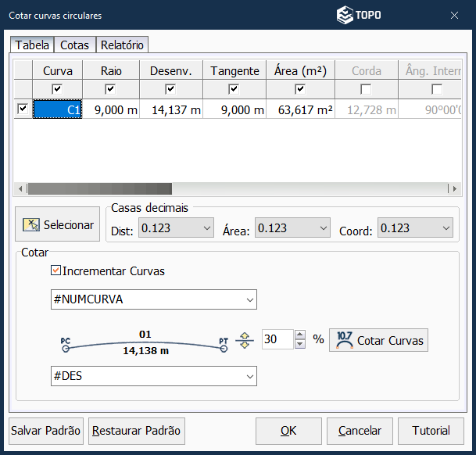Click the Tutorial button
This screenshot has width=476, height=455.
pyautogui.click(x=431, y=431)
